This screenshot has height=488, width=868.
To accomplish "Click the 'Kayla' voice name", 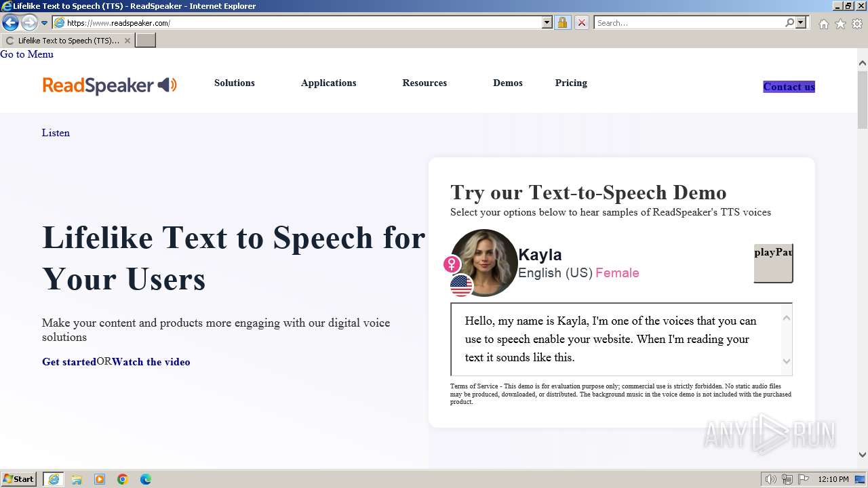I will point(540,255).
